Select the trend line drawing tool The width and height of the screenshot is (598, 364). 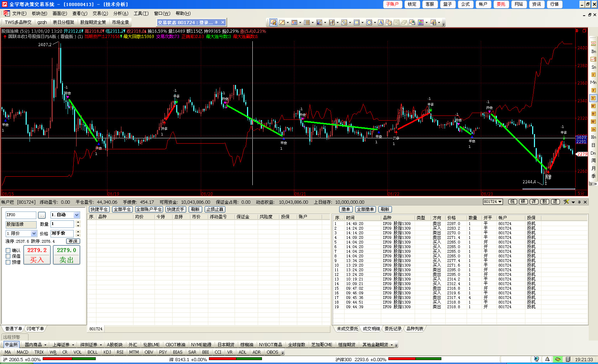(282, 22)
